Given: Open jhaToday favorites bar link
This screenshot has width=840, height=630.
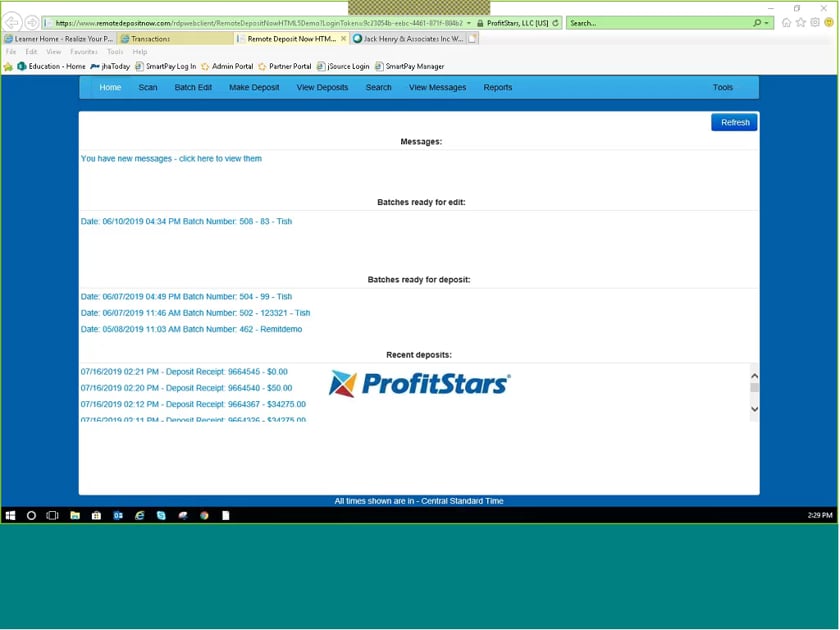Looking at the screenshot, I should (110, 66).
